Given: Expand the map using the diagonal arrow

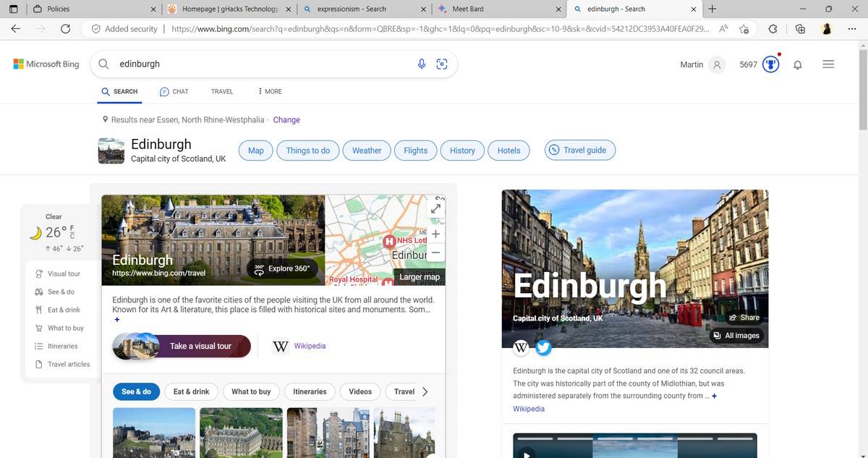Looking at the screenshot, I should coord(435,208).
